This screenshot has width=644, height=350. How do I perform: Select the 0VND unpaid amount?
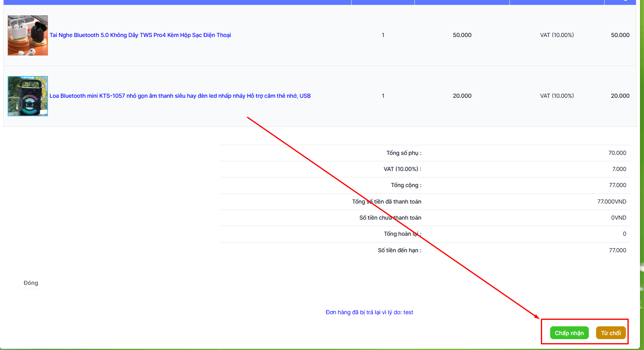pyautogui.click(x=618, y=218)
